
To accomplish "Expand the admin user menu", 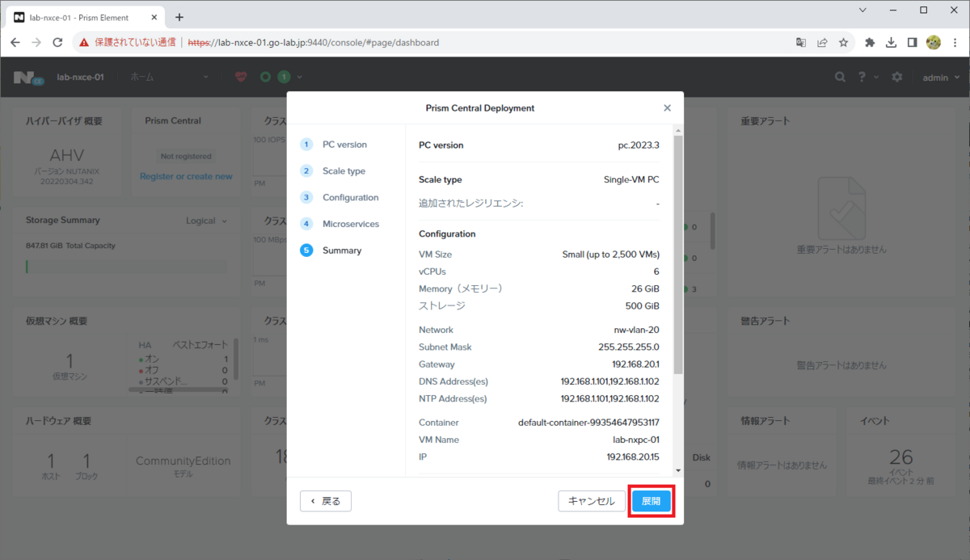I will (942, 77).
